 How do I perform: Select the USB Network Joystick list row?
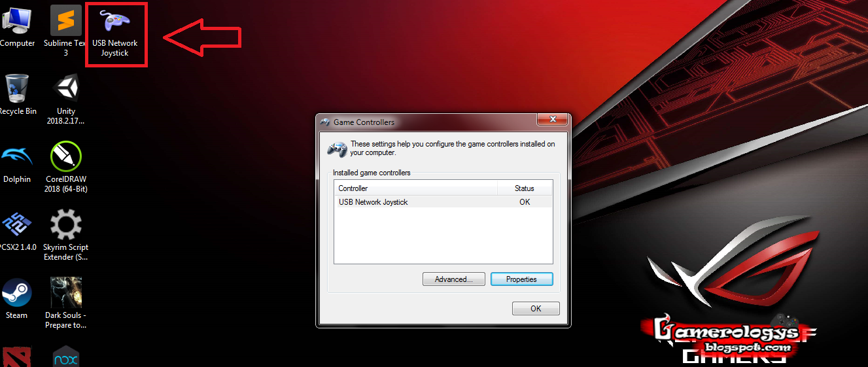click(443, 202)
